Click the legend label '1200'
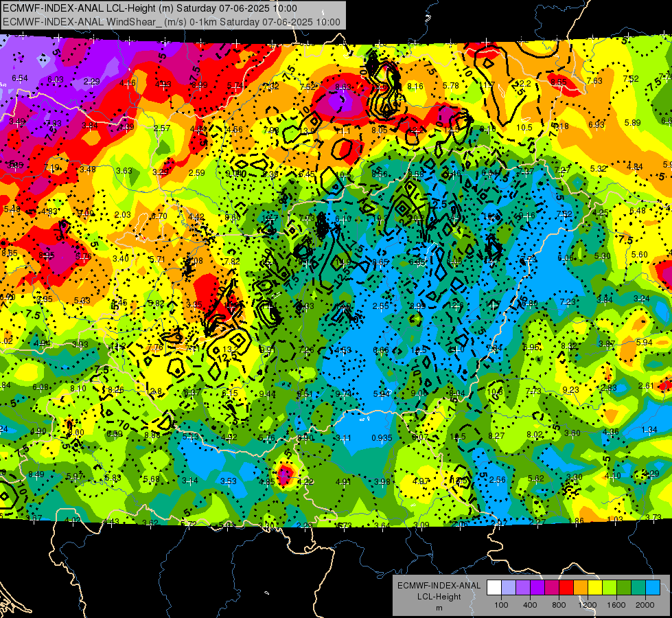This screenshot has width=672, height=618. pyautogui.click(x=588, y=605)
